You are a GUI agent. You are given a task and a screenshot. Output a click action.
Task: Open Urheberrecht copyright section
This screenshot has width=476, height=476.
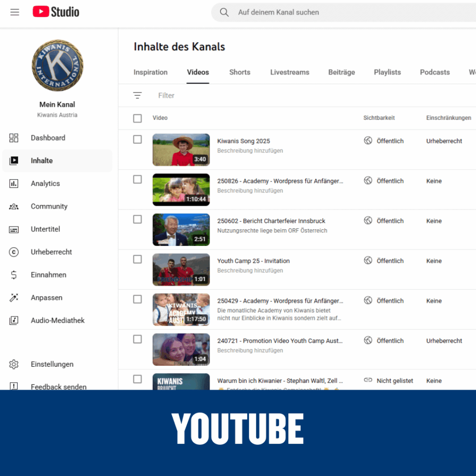[51, 252]
